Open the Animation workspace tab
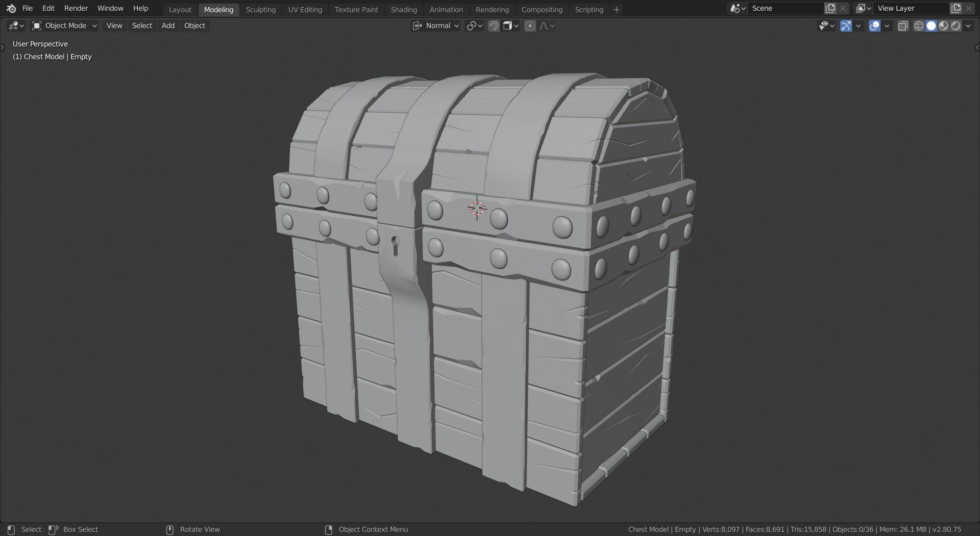 tap(446, 10)
